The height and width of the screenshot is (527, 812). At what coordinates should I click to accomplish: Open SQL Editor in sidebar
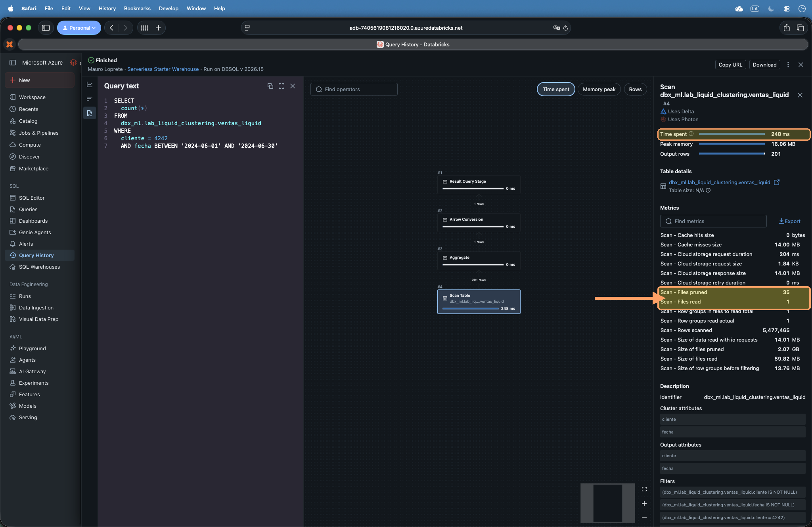point(40,198)
